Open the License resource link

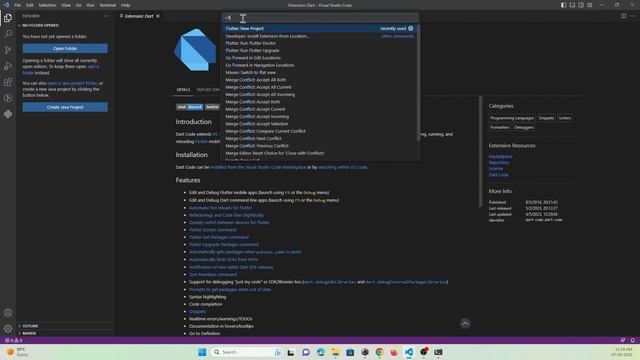click(496, 169)
